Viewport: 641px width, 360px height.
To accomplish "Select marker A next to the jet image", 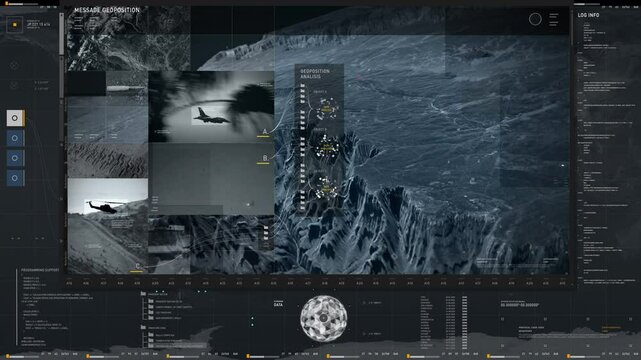I will coord(264,132).
